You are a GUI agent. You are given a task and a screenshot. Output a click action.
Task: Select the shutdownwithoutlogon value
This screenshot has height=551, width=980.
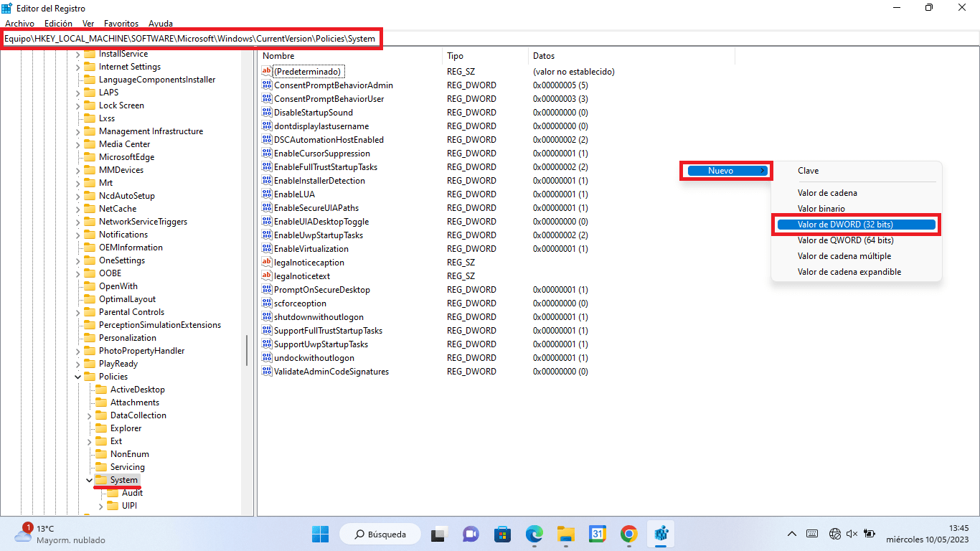[319, 317]
